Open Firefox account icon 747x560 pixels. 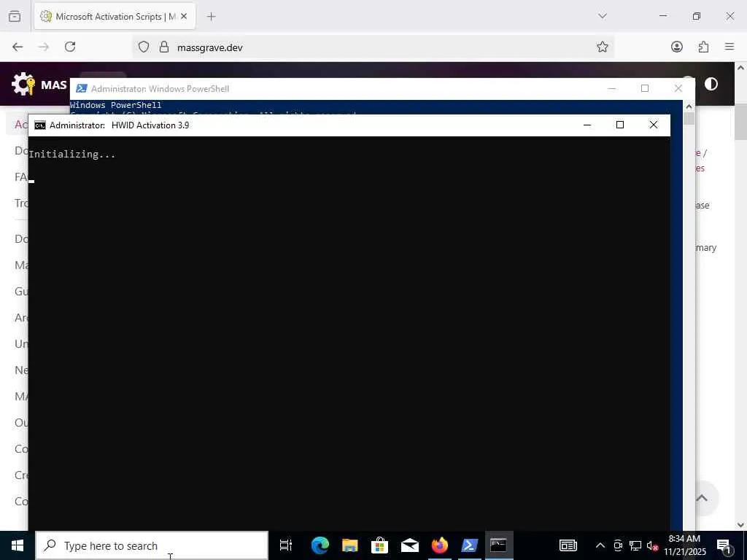click(x=676, y=47)
